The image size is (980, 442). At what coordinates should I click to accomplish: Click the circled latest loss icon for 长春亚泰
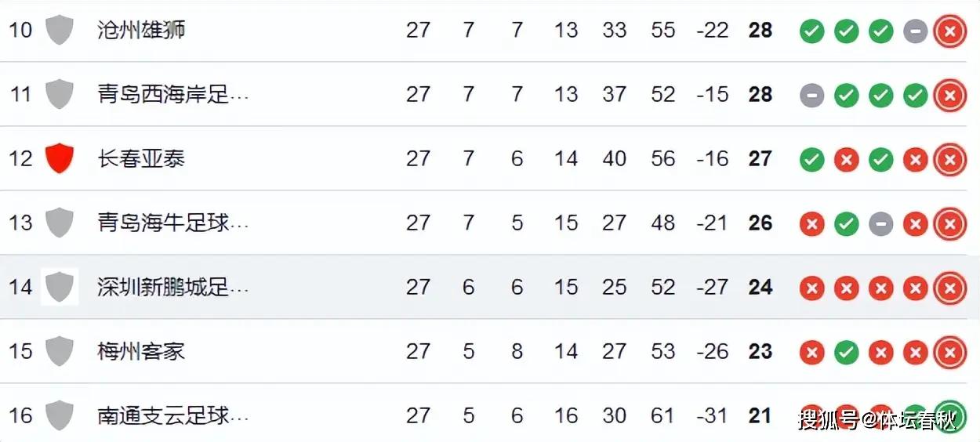pos(949,160)
